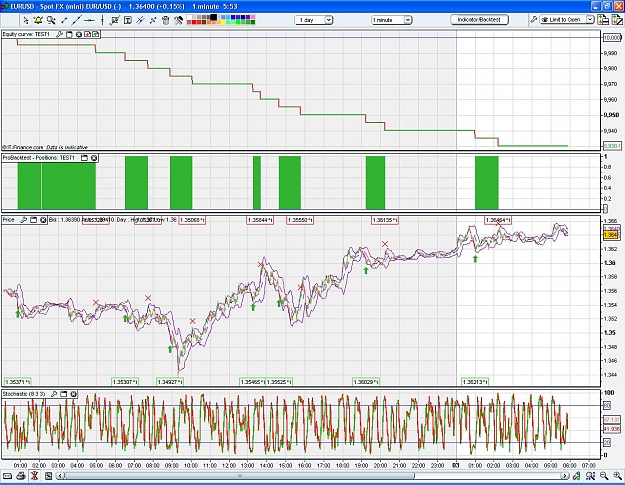Click the buy label 1.34927
Image resolution: width=625 pixels, height=485 pixels.
170,382
